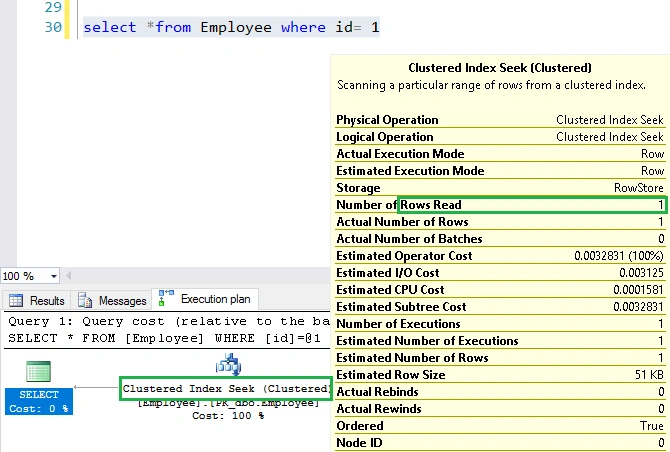Click the Actual Execution Mode row
Screen dimensions: 670x452
coord(500,154)
